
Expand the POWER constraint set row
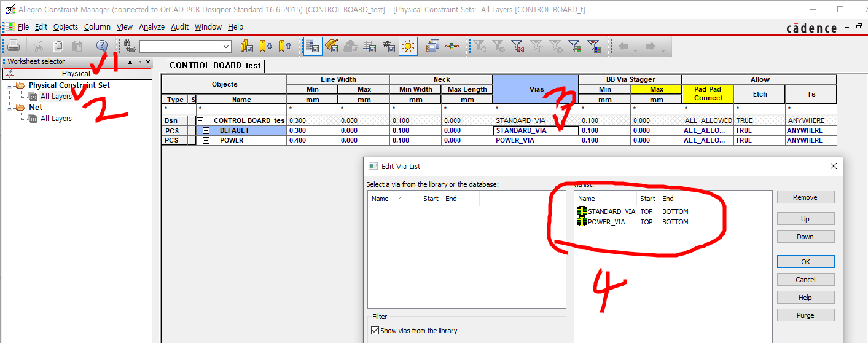point(206,140)
